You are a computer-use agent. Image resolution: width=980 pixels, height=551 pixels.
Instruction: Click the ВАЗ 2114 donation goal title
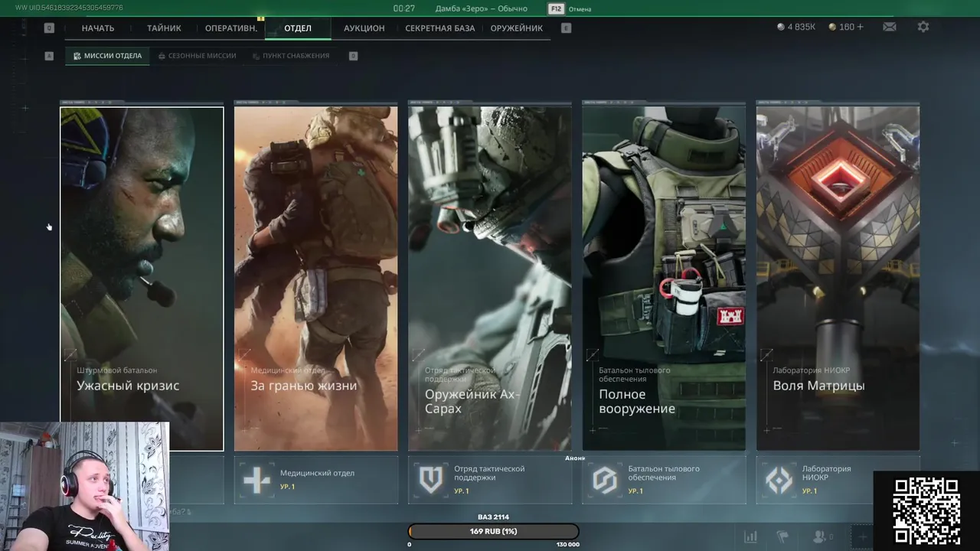[493, 517]
